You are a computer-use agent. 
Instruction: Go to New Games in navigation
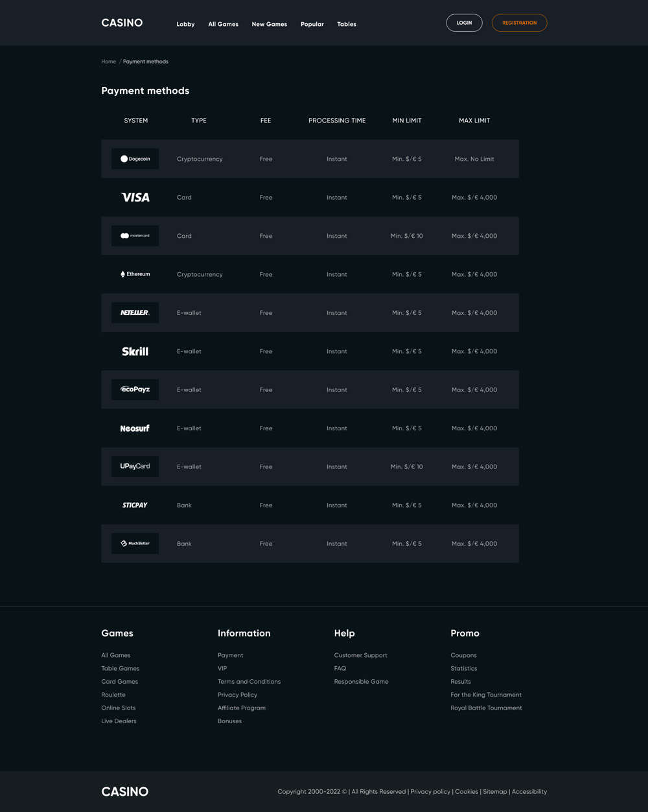269,24
